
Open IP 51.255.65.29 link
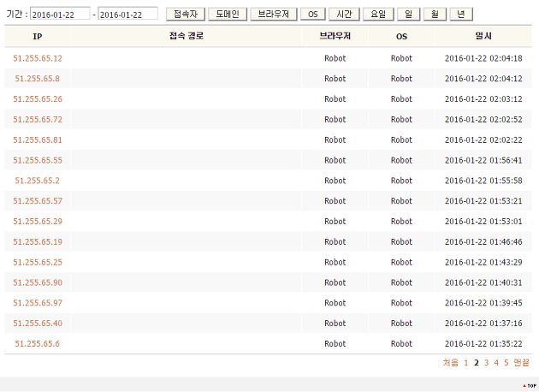(x=38, y=221)
